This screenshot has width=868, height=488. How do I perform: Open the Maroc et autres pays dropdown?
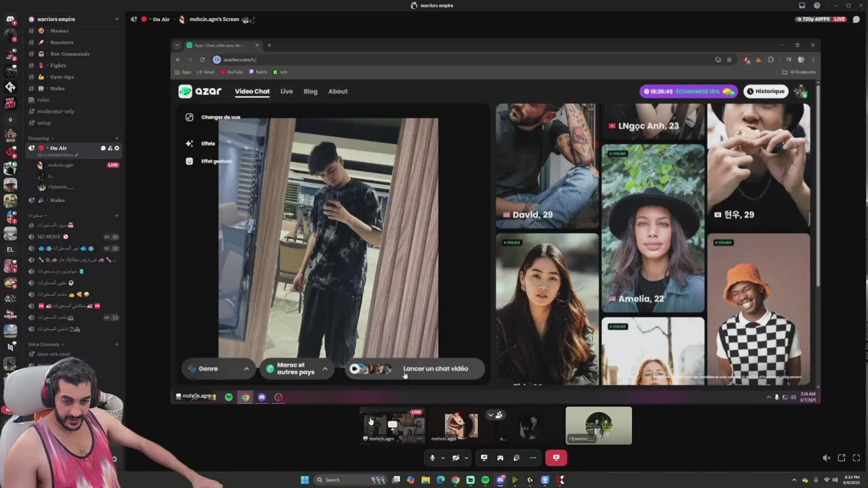(297, 369)
